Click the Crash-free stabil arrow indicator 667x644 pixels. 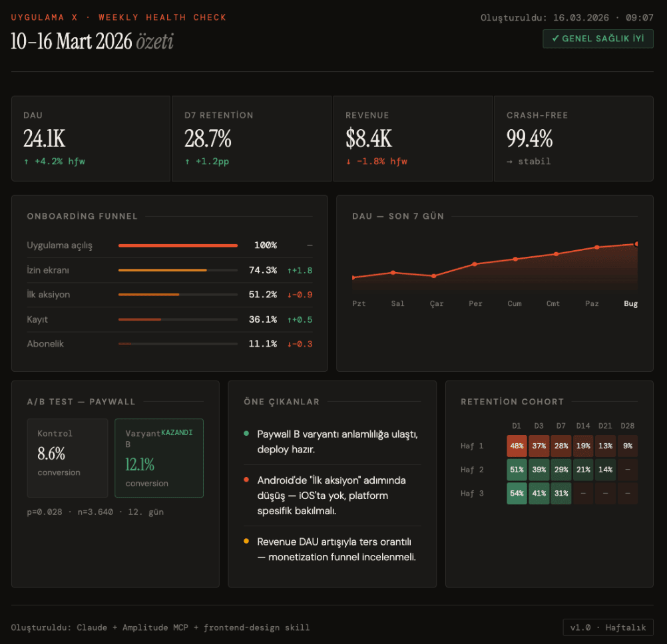(x=510, y=161)
